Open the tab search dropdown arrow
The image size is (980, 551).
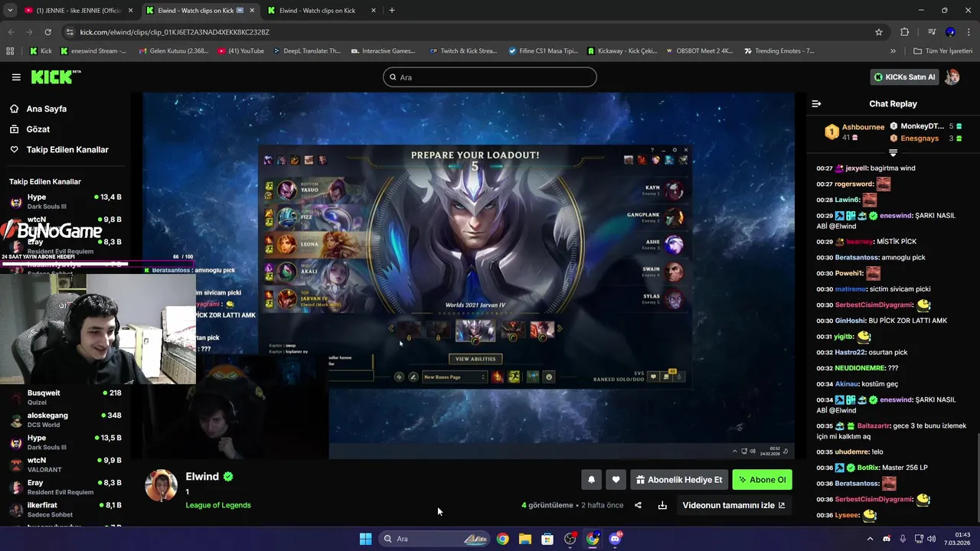point(9,11)
